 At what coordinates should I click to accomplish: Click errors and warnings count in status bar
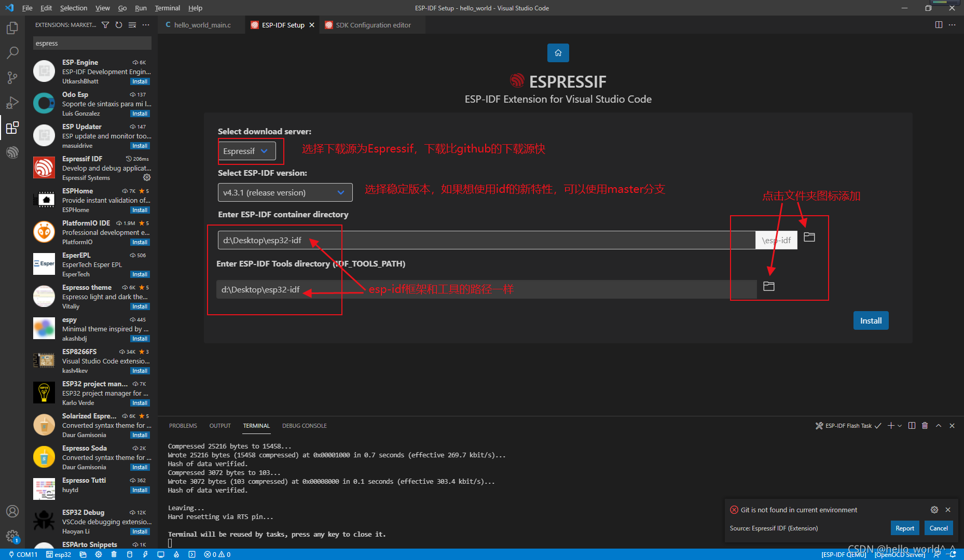(x=217, y=554)
